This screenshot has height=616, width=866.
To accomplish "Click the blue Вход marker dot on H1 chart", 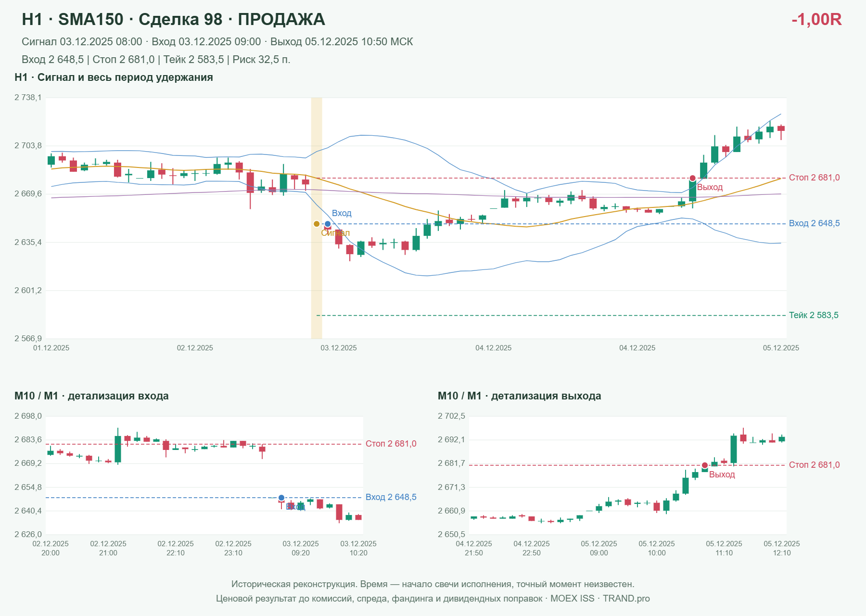I will (x=328, y=224).
